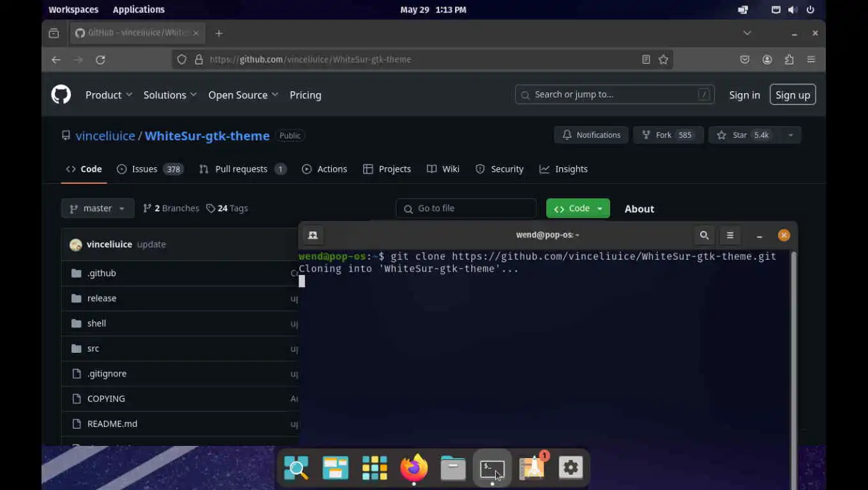This screenshot has height=490, width=868.
Task: Open the README.md file
Action: point(112,424)
